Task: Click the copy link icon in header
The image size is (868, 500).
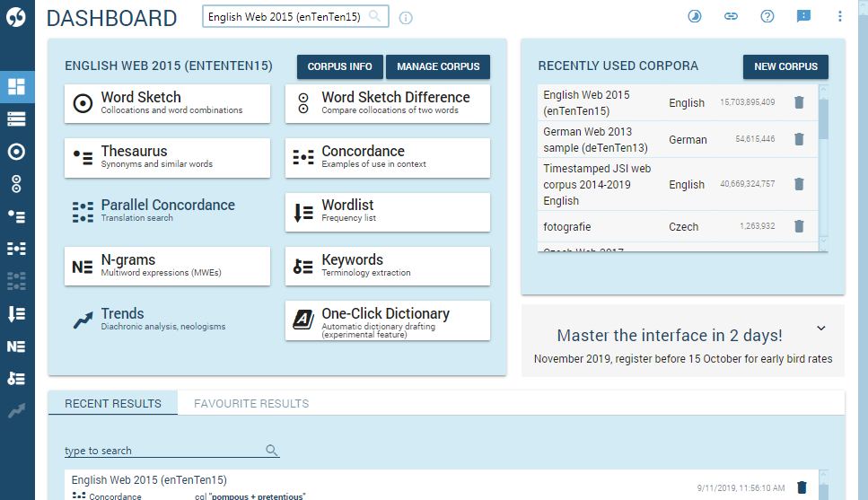Action: [732, 17]
